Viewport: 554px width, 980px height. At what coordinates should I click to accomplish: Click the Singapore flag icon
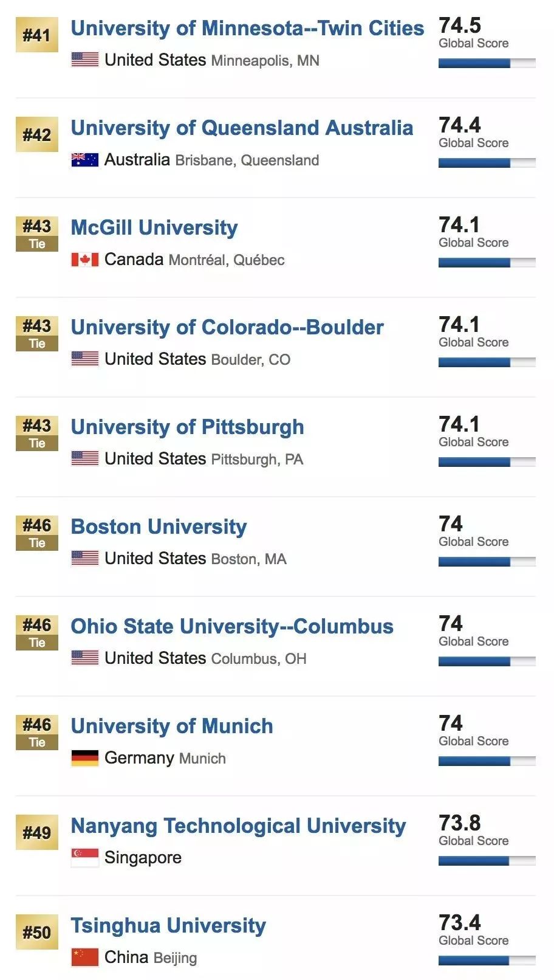[x=85, y=858]
